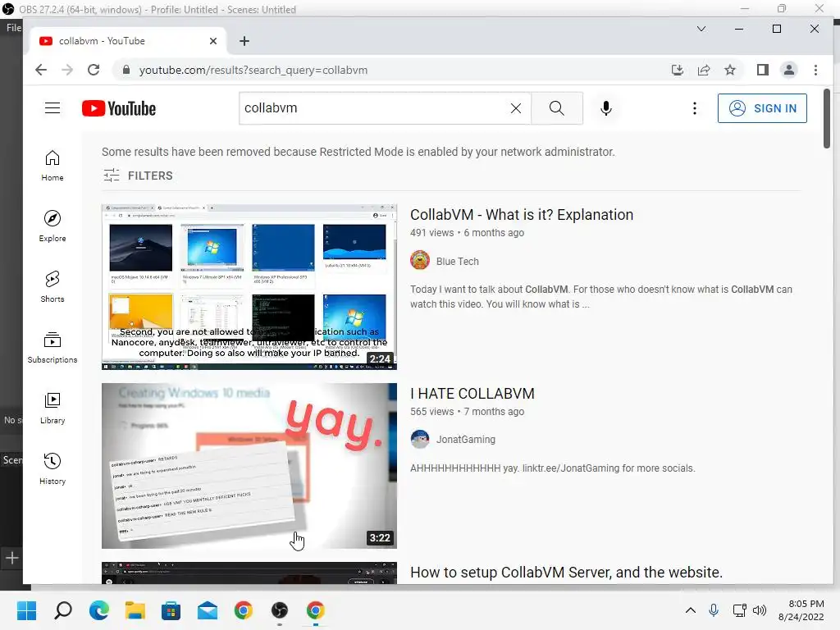840x630 pixels.
Task: View site security lock info
Action: tap(126, 71)
